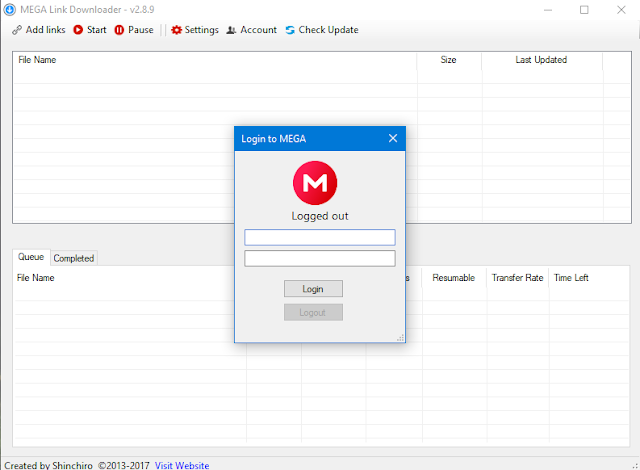Switch to the Completed tab

tap(74, 258)
